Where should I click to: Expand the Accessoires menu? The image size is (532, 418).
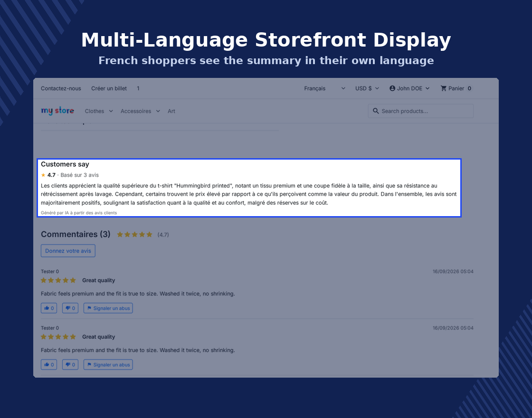[140, 111]
